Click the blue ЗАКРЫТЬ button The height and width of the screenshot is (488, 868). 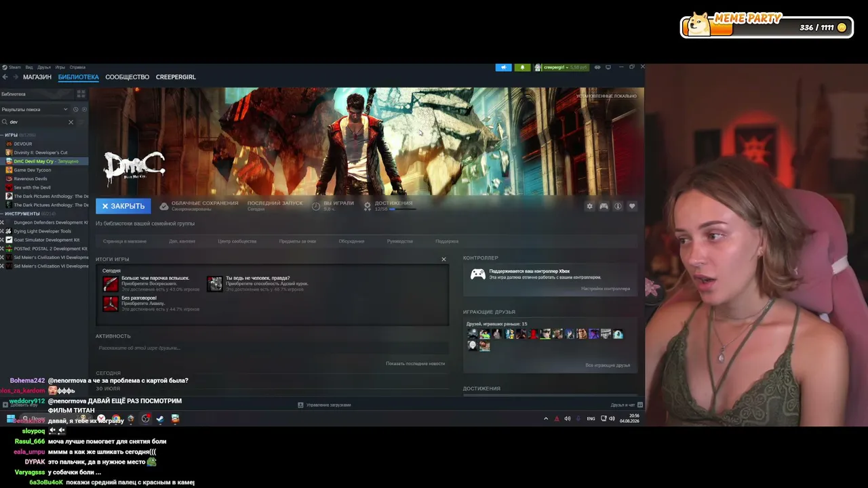click(x=123, y=206)
